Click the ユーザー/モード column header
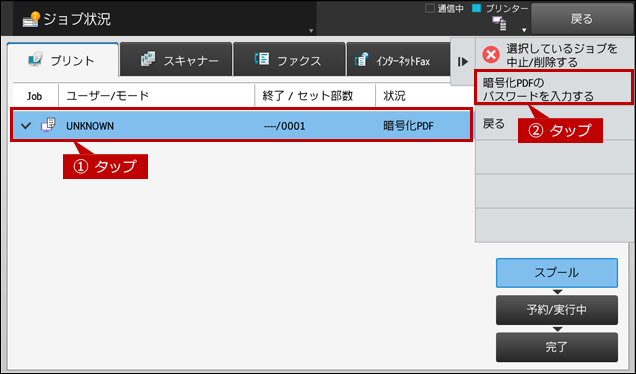The image size is (636, 374). coord(107,96)
